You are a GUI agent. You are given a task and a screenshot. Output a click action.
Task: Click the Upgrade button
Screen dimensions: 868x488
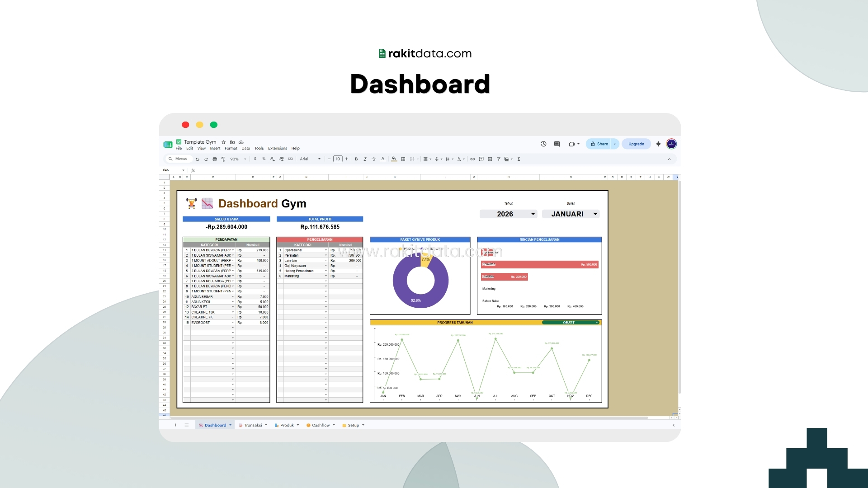pyautogui.click(x=636, y=144)
